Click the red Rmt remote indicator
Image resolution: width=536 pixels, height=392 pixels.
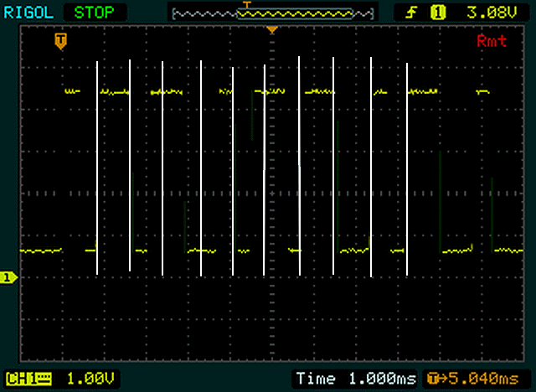(492, 41)
